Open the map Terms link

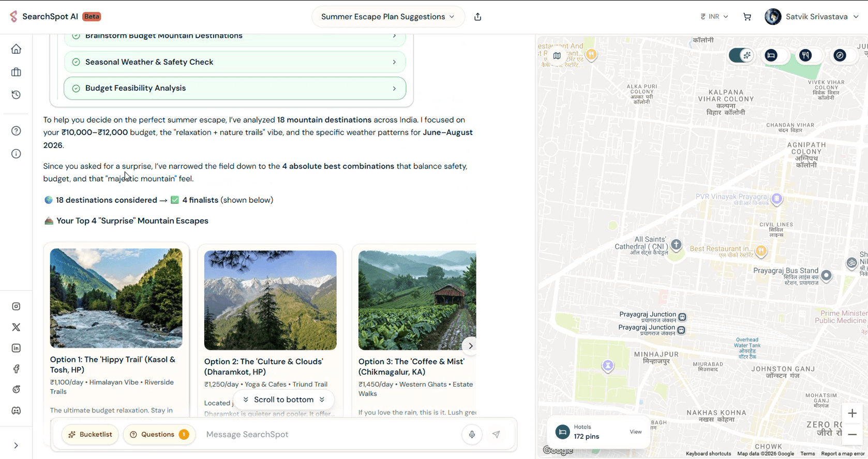pos(807,454)
